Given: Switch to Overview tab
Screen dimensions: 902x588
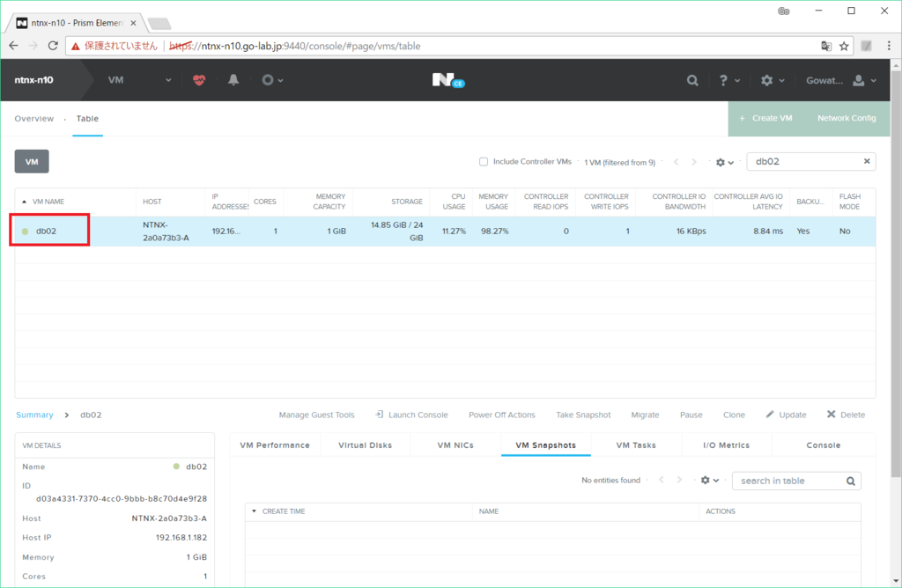Looking at the screenshot, I should (x=34, y=119).
